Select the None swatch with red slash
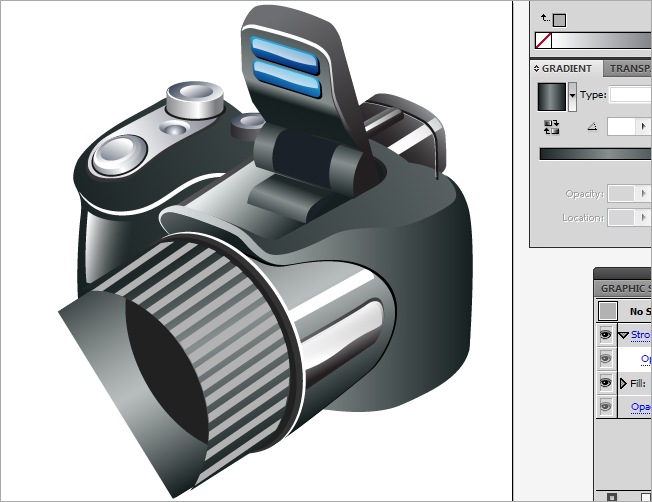The height and width of the screenshot is (502, 652). tap(543, 41)
